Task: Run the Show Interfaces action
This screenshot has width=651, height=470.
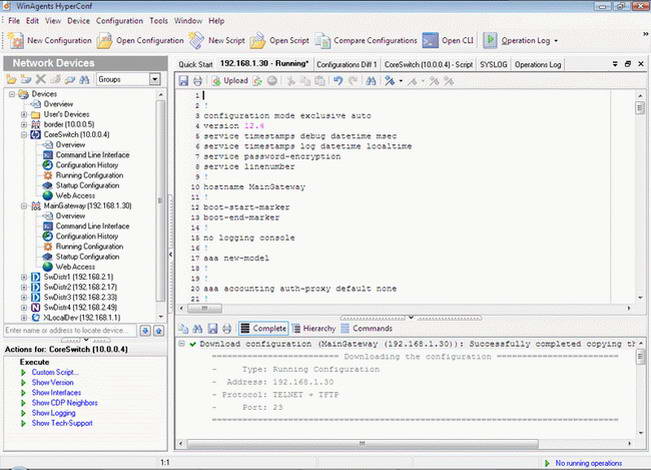Action: pyautogui.click(x=56, y=392)
